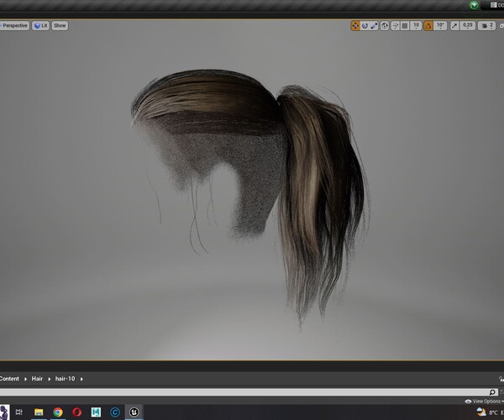Screen dimensions: 504x420
Task: Open grid snap size 10 dropdown
Action: click(x=416, y=26)
